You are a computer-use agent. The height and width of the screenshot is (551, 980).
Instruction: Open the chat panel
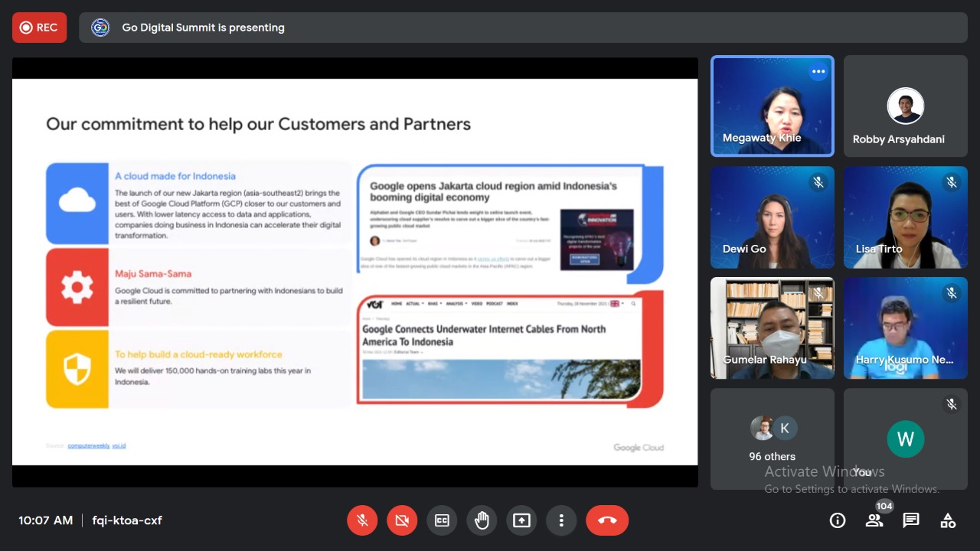(911, 520)
